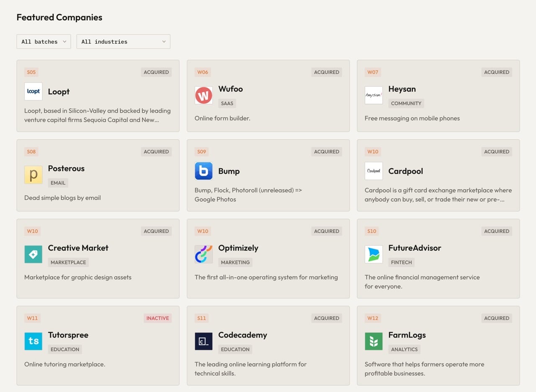Click the S05 batch label on Loopt

[x=31, y=72]
